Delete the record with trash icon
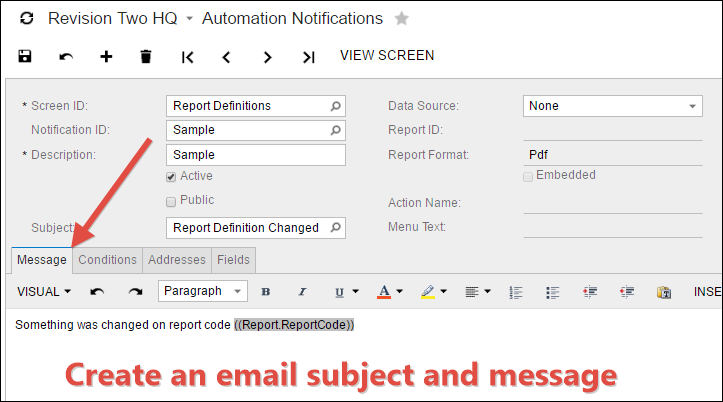723x402 pixels. tap(146, 57)
